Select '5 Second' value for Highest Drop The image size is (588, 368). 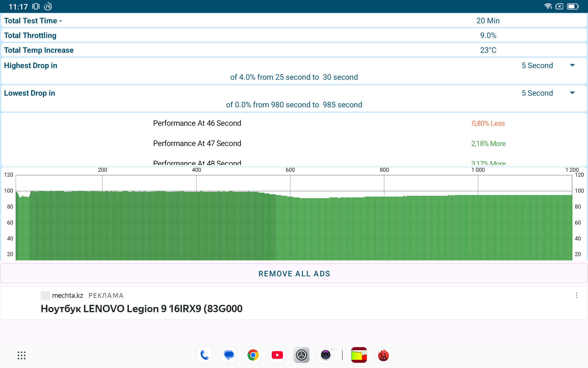coord(537,66)
